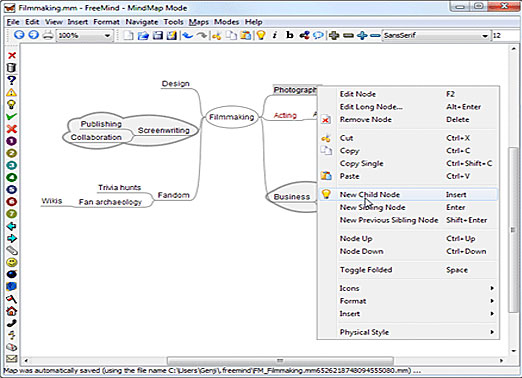The width and height of the screenshot is (522, 378).
Task: Click the Save As toolbar icon
Action: (x=171, y=35)
